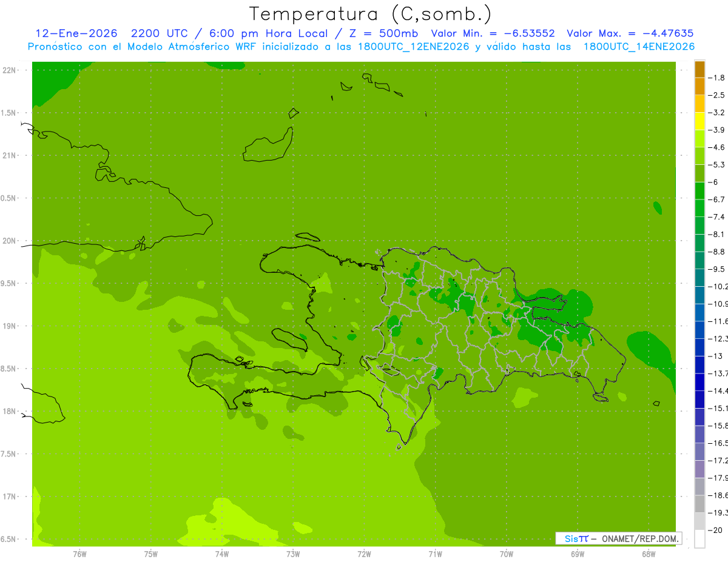Click the latitude axis label '21N'
Viewport: 728px width, 562px height.
pos(10,156)
